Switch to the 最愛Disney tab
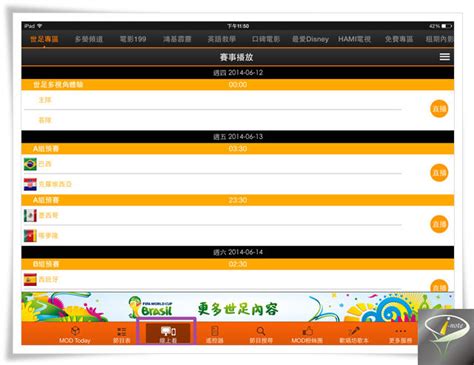Viewport: 474px width, 365px height. pos(310,39)
